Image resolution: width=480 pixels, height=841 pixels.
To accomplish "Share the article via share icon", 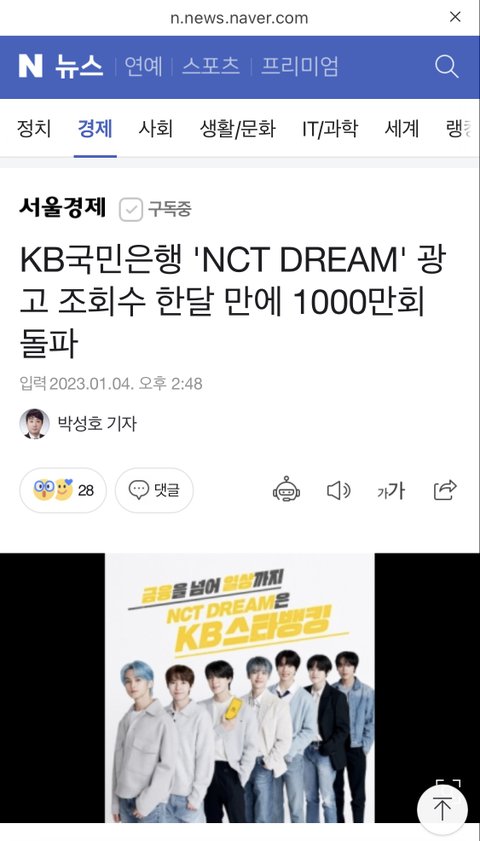I will (x=445, y=490).
